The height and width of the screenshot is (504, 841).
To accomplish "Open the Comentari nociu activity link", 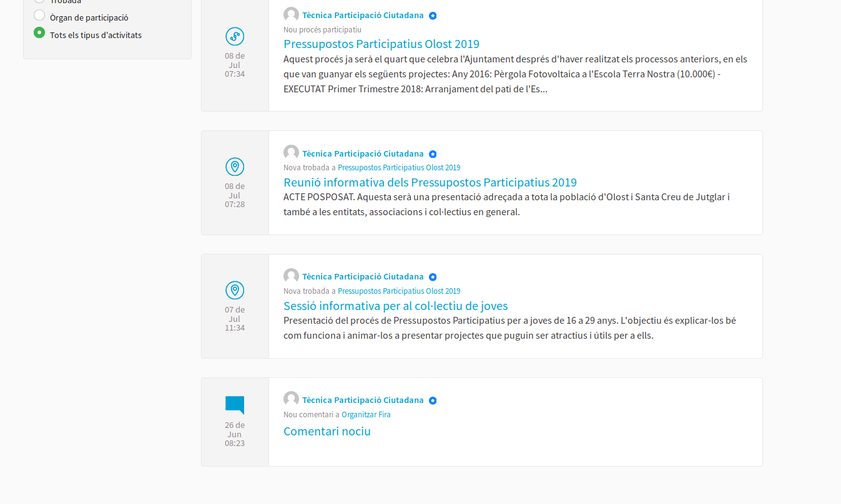I will click(327, 431).
